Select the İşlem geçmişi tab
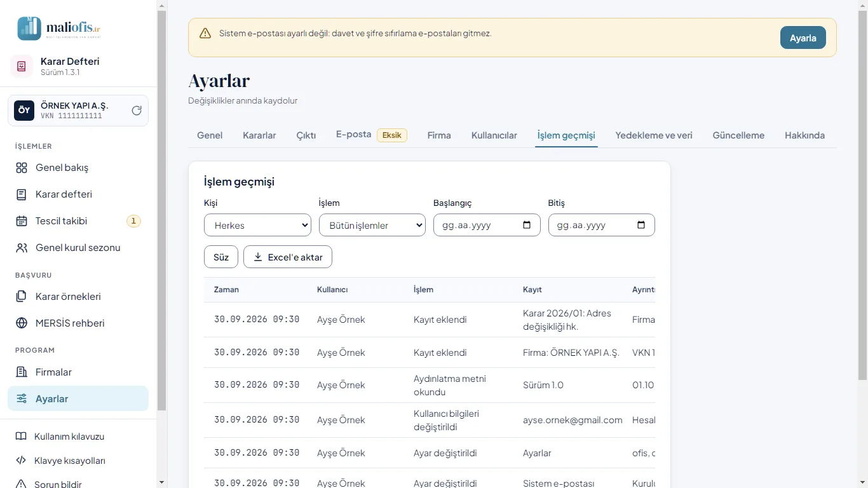 point(566,135)
